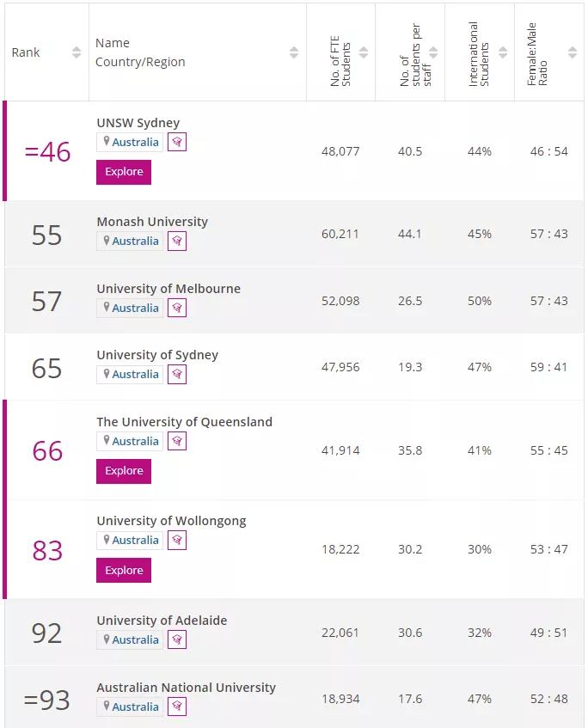This screenshot has height=728, width=588.
Task: Click graduation cap icon beside UNSW Sydney
Action: 177,143
